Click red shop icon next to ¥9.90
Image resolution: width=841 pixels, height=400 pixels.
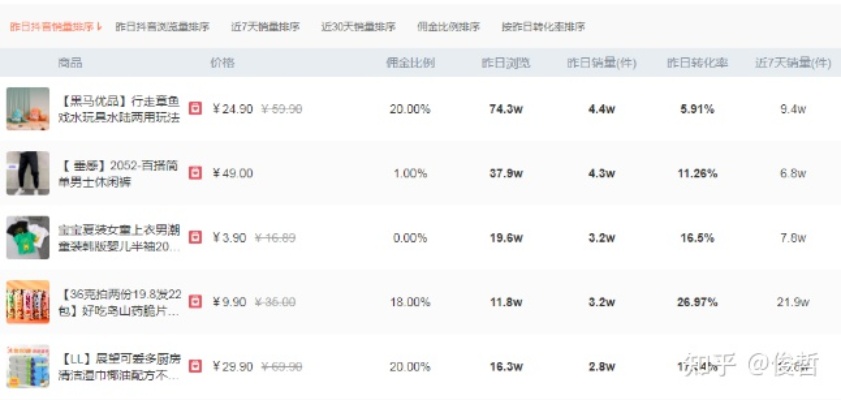[x=196, y=302]
